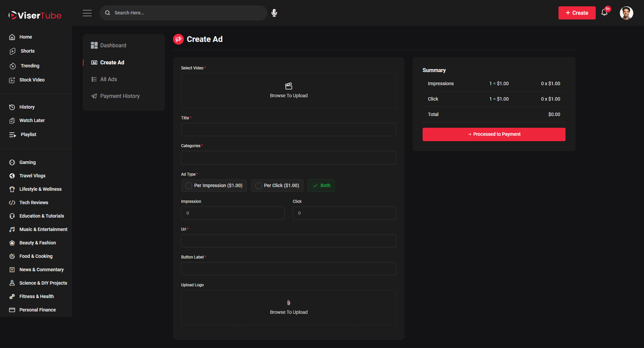The height and width of the screenshot is (348, 644).
Task: Click the Impression number field
Action: coord(233,213)
